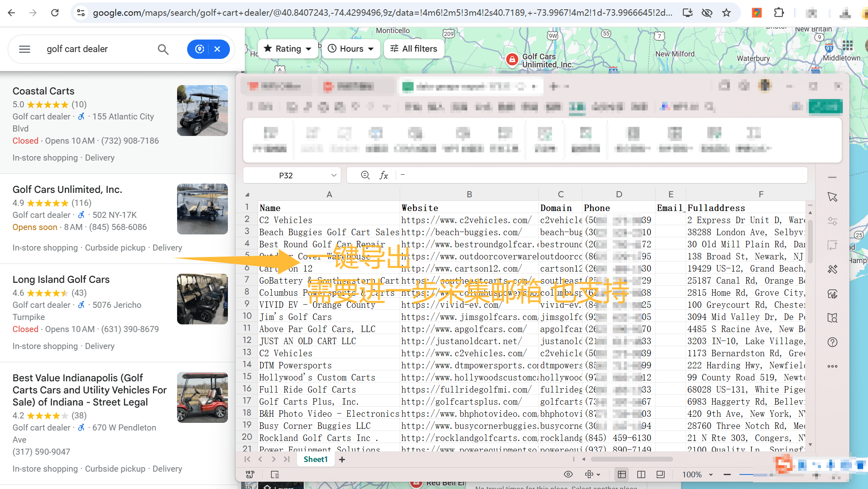Image resolution: width=868 pixels, height=489 pixels.
Task: Open Best Value Indianapolis listing
Action: [x=90, y=390]
